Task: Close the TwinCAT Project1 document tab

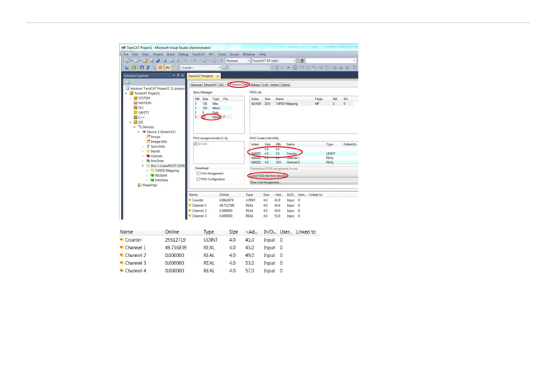Action: [218, 76]
